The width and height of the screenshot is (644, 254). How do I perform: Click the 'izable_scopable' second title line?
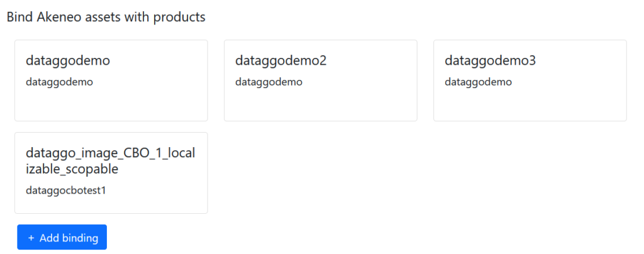pos(72,170)
